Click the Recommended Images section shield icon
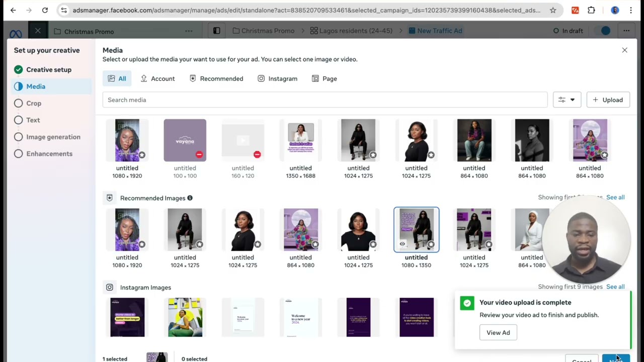The height and width of the screenshot is (362, 644). pos(109,198)
